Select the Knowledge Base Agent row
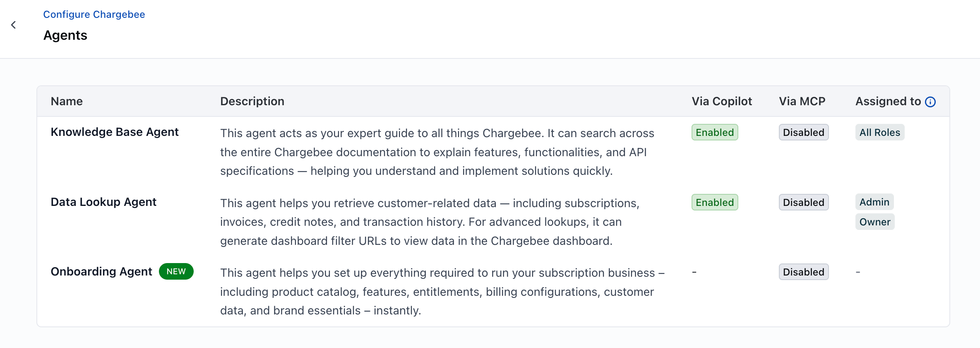Screen dimensions: 980x348 click(x=115, y=132)
